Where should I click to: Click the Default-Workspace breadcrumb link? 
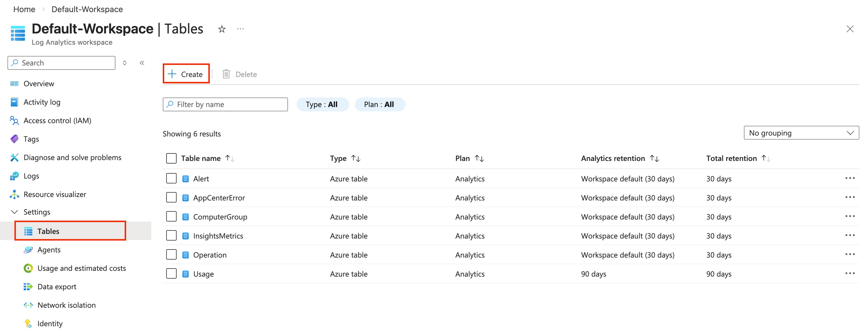pyautogui.click(x=87, y=10)
